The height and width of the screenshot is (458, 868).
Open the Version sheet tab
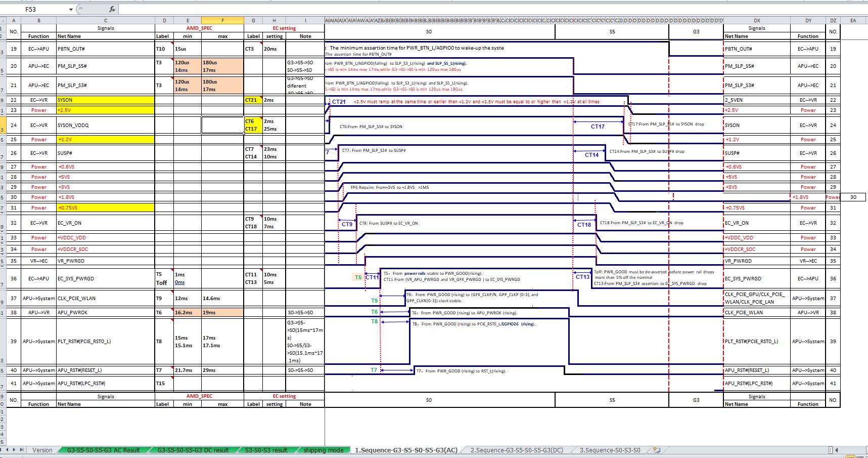point(42,450)
